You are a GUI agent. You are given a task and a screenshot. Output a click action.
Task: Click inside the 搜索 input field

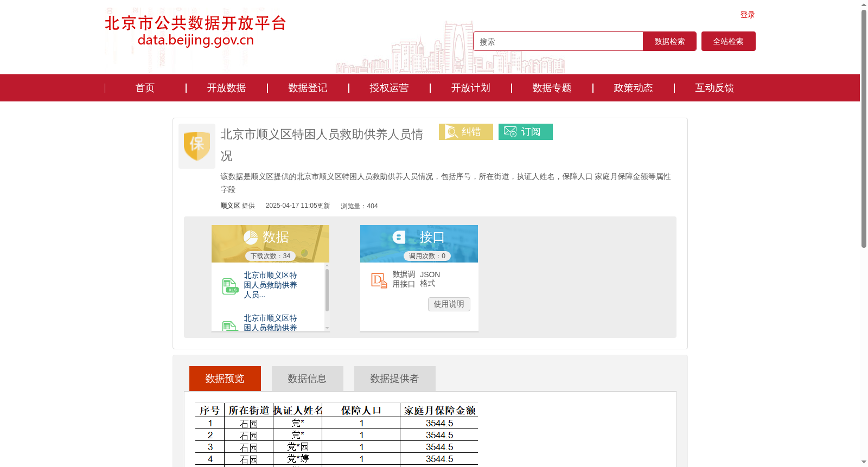[558, 41]
